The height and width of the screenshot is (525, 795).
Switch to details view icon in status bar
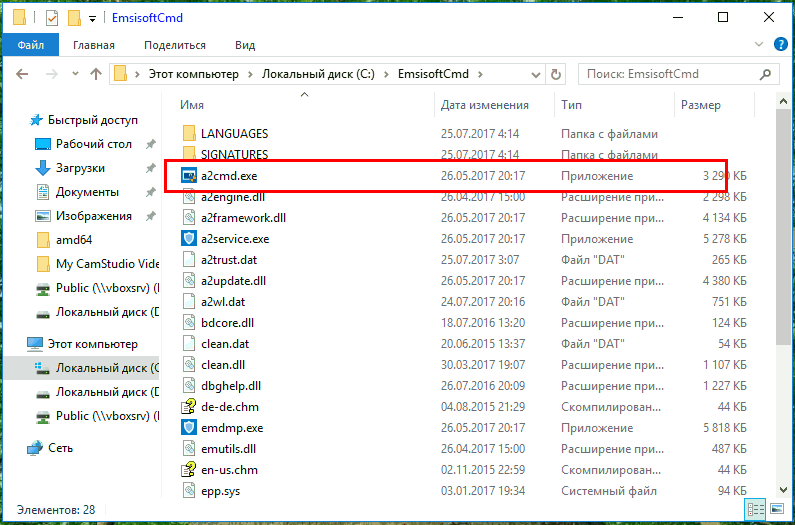(x=756, y=509)
